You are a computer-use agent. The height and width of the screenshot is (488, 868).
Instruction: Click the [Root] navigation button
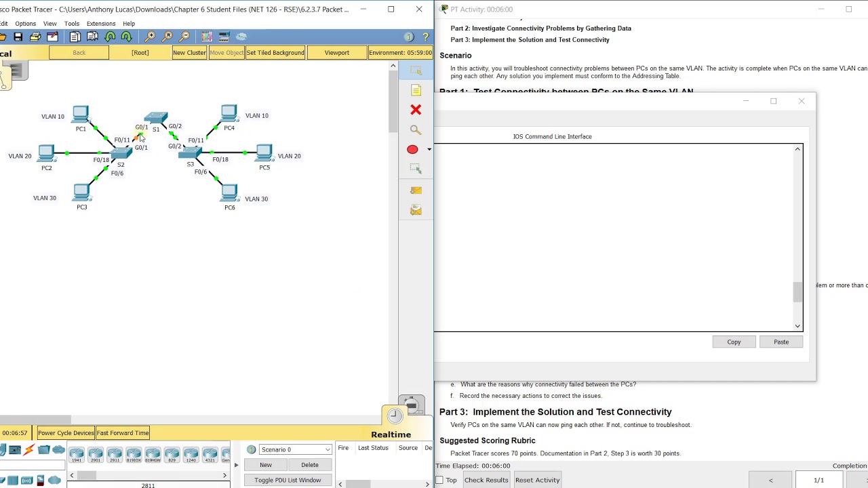140,53
